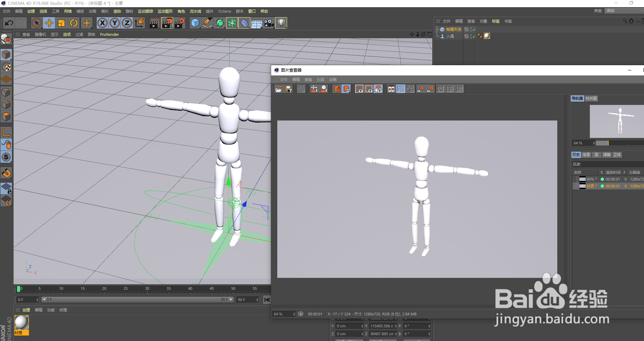Click clear history trash icon

pyautogui.click(x=337, y=89)
